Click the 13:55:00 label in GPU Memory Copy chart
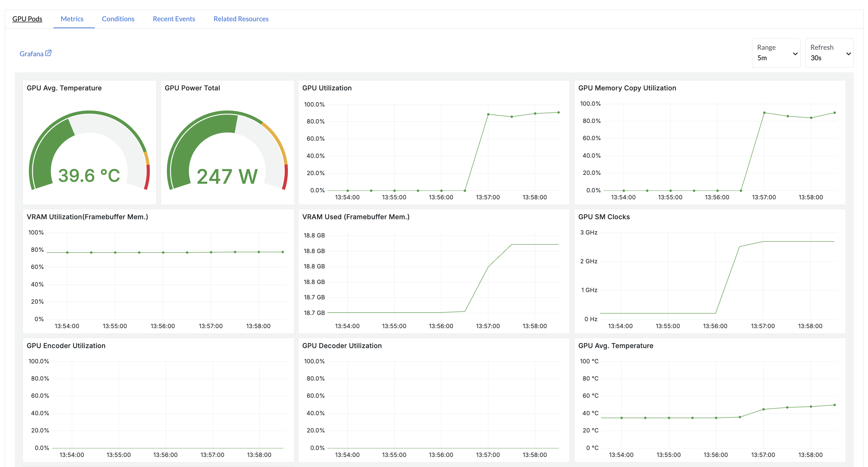Image resolution: width=868 pixels, height=467 pixels. coord(670,197)
